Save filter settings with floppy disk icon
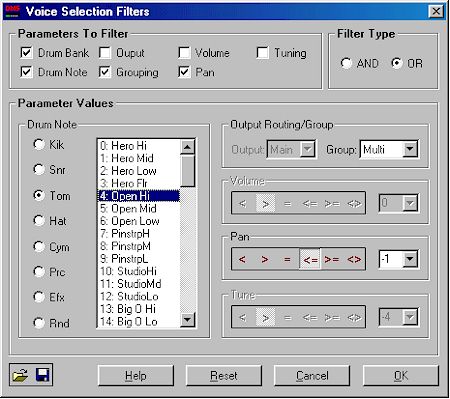This screenshot has height=399, width=450. coord(42,375)
